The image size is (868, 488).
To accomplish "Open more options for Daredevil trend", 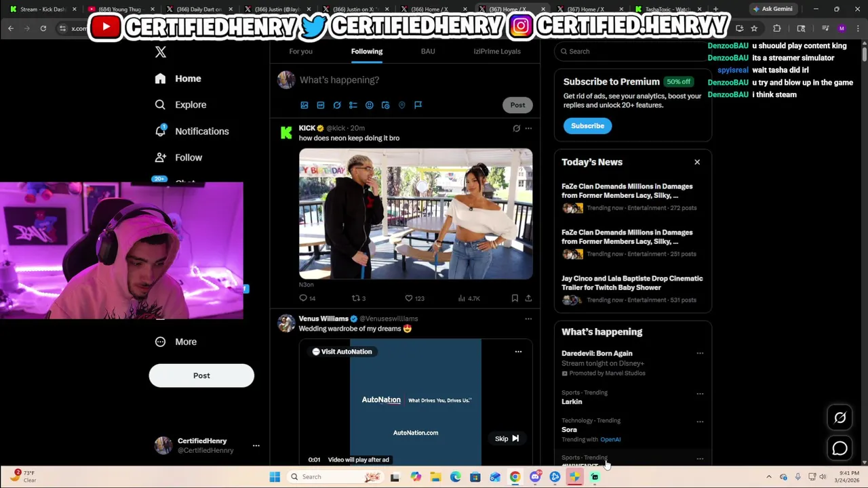I will click(x=700, y=353).
